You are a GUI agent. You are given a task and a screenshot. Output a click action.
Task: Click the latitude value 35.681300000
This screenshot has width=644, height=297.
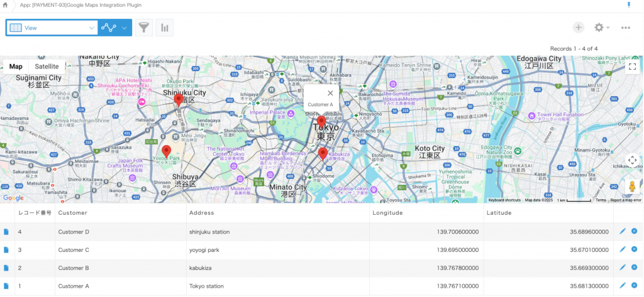tap(589, 286)
